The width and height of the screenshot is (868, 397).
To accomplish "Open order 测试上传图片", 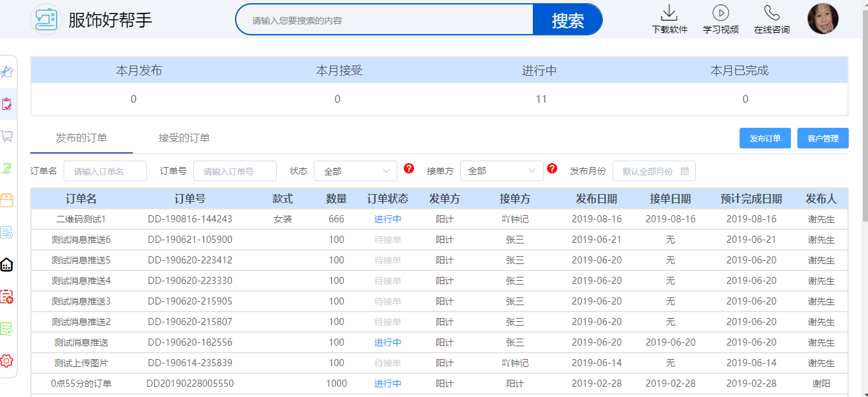I will tap(81, 363).
